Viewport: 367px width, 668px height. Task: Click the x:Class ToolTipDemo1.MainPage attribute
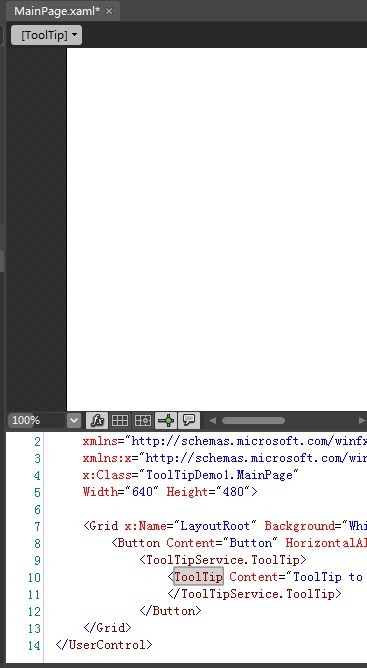191,475
